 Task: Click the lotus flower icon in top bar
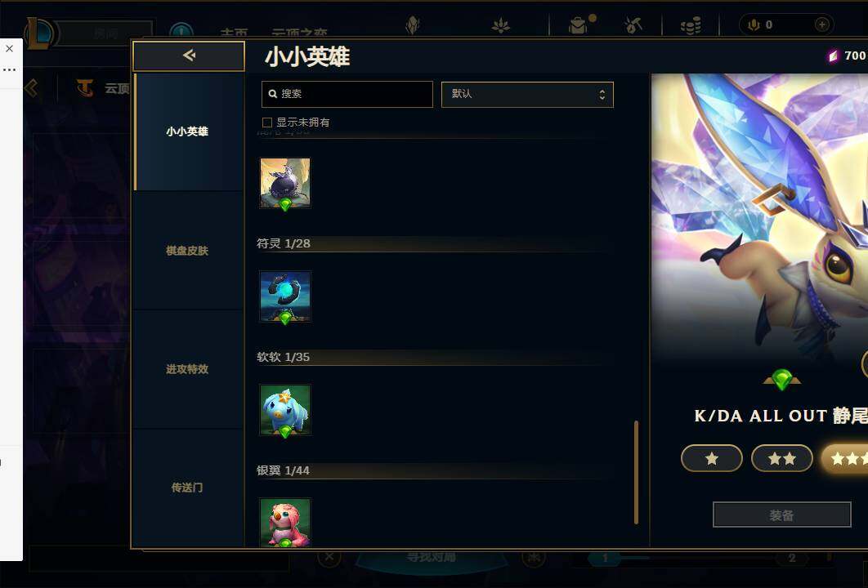pyautogui.click(x=500, y=24)
